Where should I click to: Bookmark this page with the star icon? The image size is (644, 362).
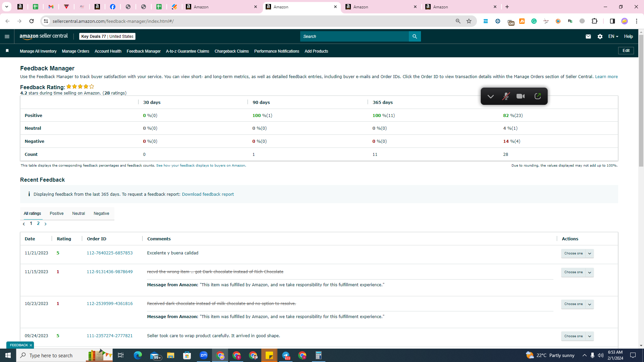pyautogui.click(x=469, y=21)
